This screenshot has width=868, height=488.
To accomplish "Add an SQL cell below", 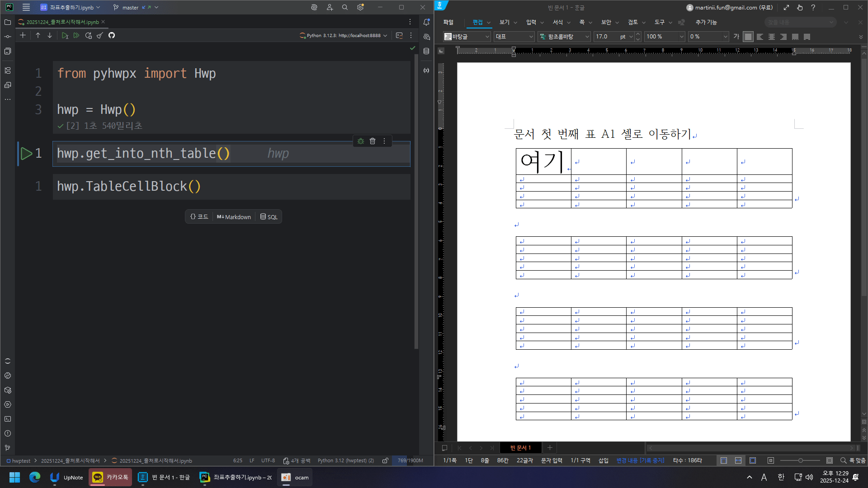I will point(269,216).
